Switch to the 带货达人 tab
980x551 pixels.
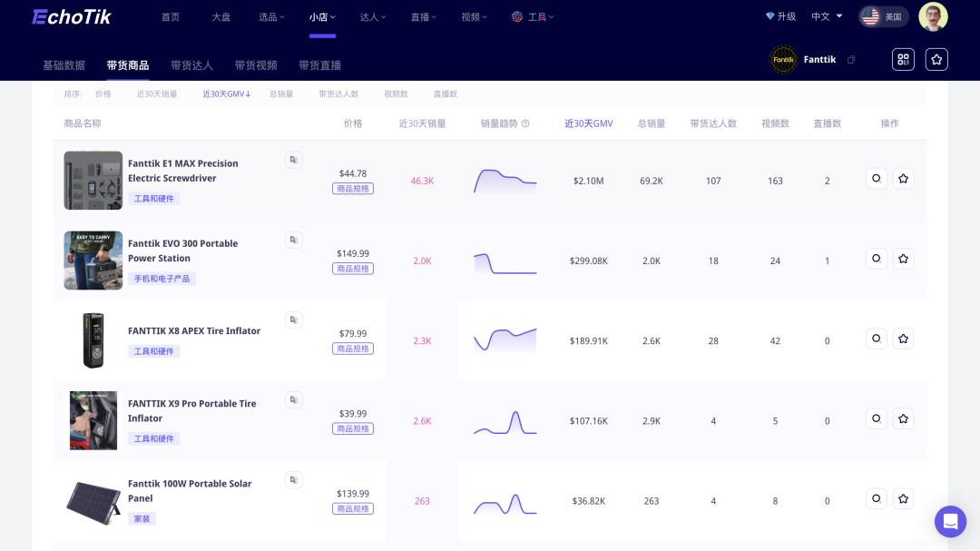click(191, 65)
